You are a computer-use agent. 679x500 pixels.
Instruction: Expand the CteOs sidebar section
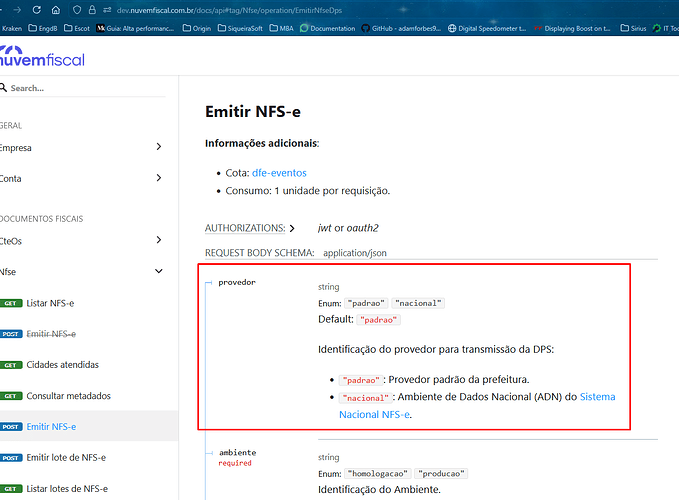pyautogui.click(x=82, y=241)
